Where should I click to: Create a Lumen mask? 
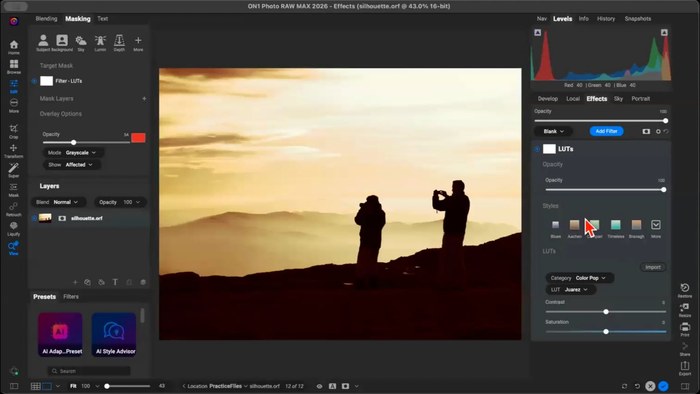click(100, 43)
